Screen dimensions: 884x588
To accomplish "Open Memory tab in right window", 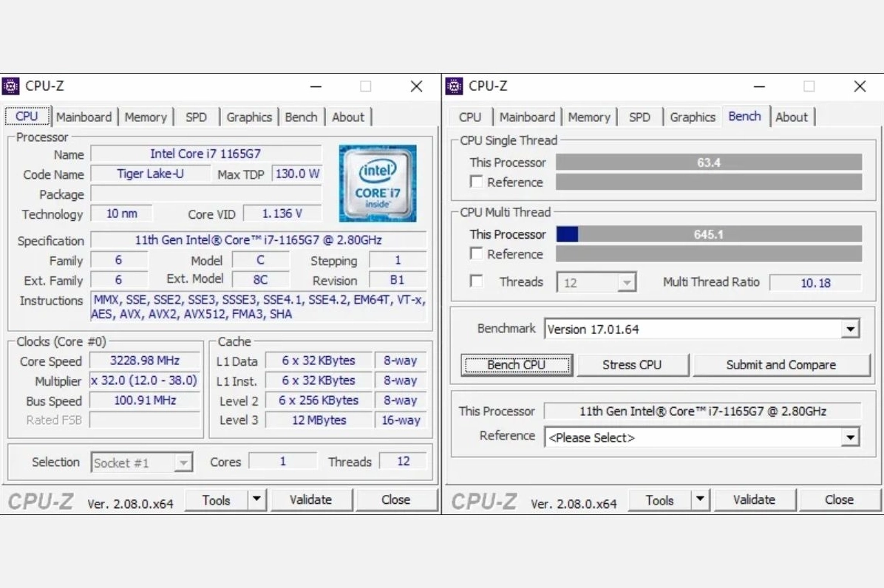I will pyautogui.click(x=589, y=117).
